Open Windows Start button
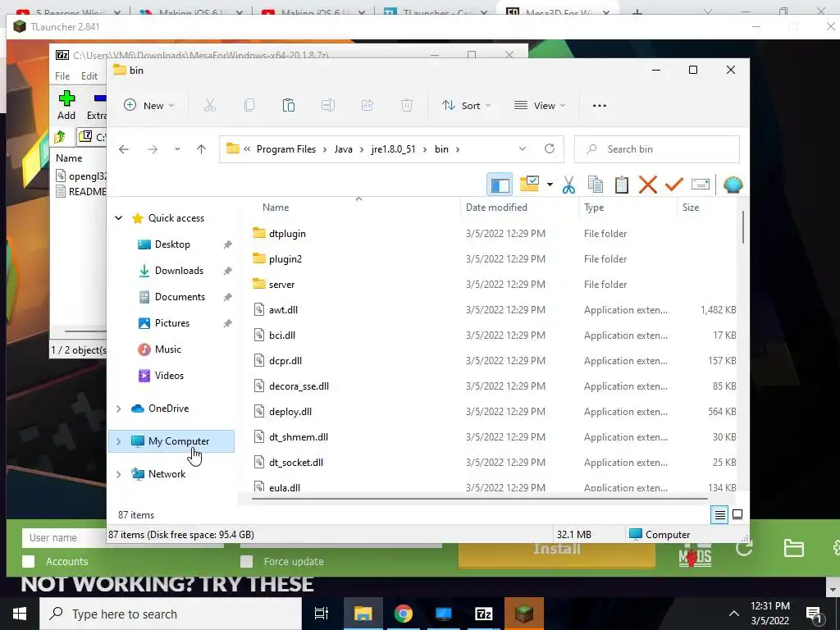This screenshot has width=840, height=630. (20, 614)
